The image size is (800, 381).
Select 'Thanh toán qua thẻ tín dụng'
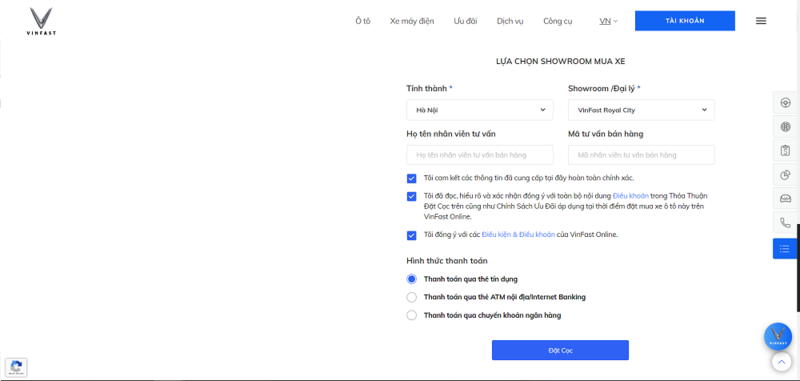coord(411,279)
